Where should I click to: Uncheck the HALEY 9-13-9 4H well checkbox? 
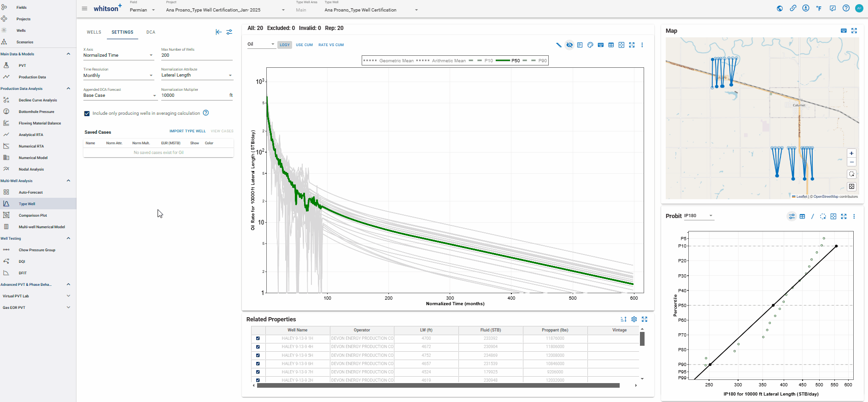click(x=258, y=347)
